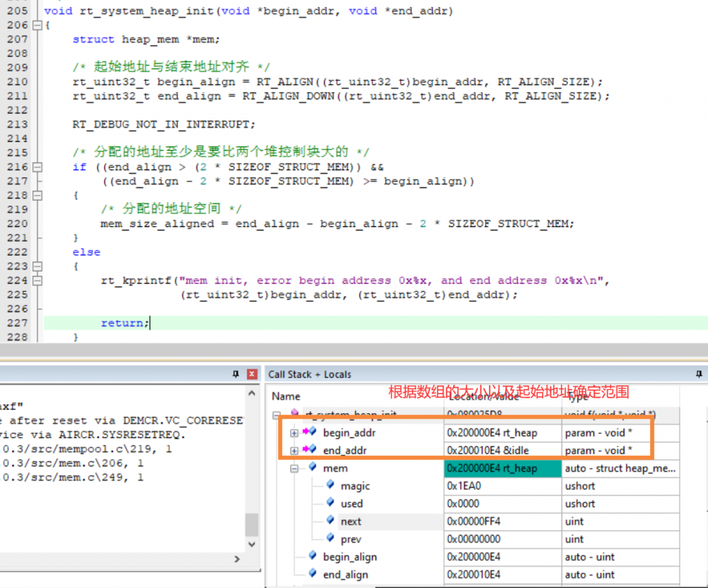Pin the Call Stack + Locals panel
The height and width of the screenshot is (588, 708).
click(698, 374)
